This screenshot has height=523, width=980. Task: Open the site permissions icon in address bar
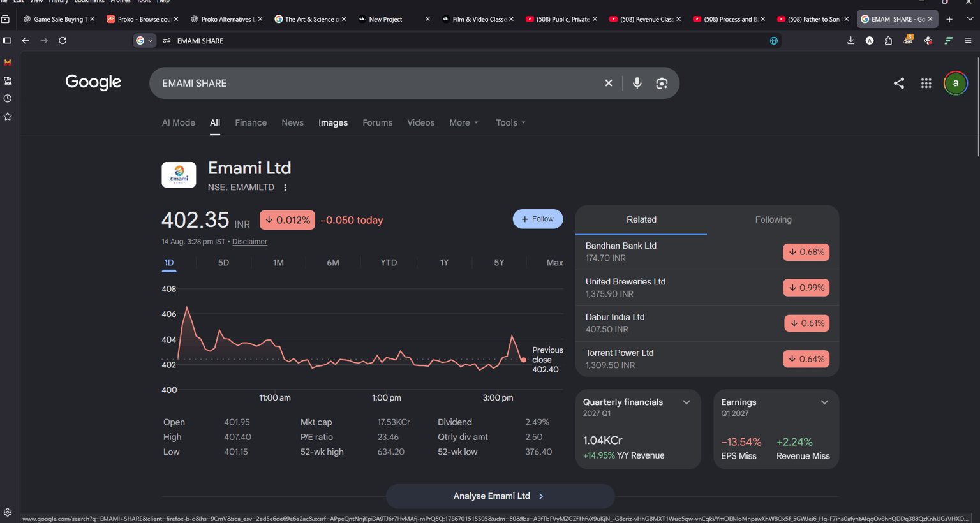coord(167,41)
